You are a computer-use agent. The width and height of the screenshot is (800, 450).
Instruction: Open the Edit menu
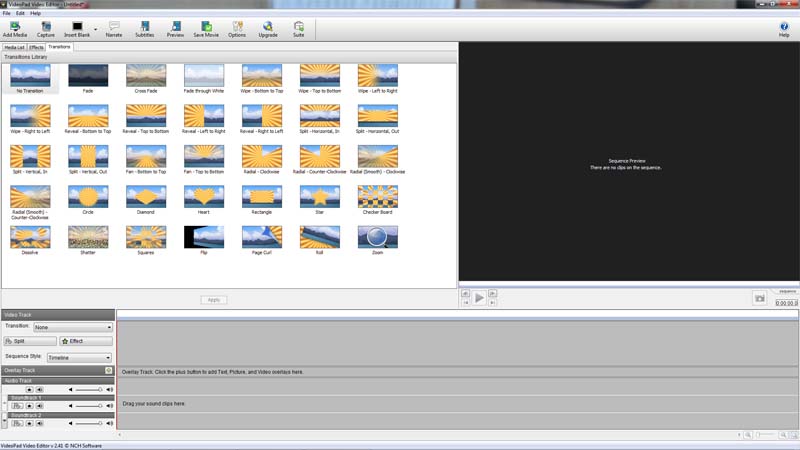tap(20, 13)
